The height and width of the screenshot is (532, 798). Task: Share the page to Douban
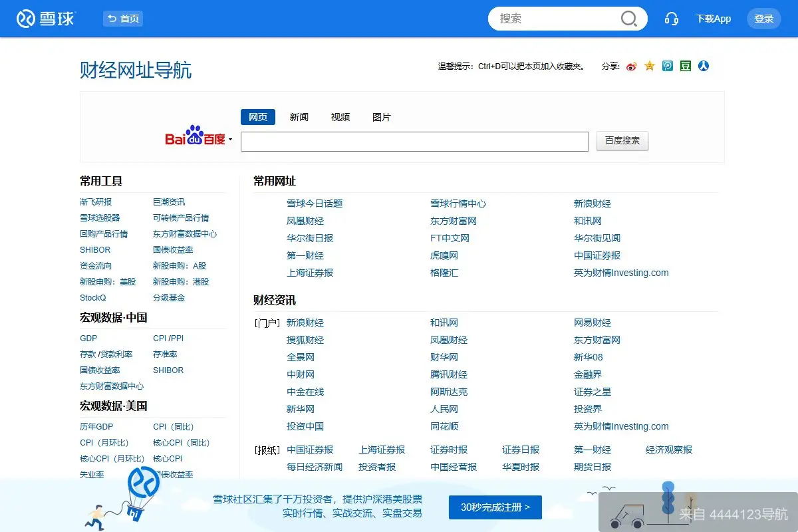point(685,66)
